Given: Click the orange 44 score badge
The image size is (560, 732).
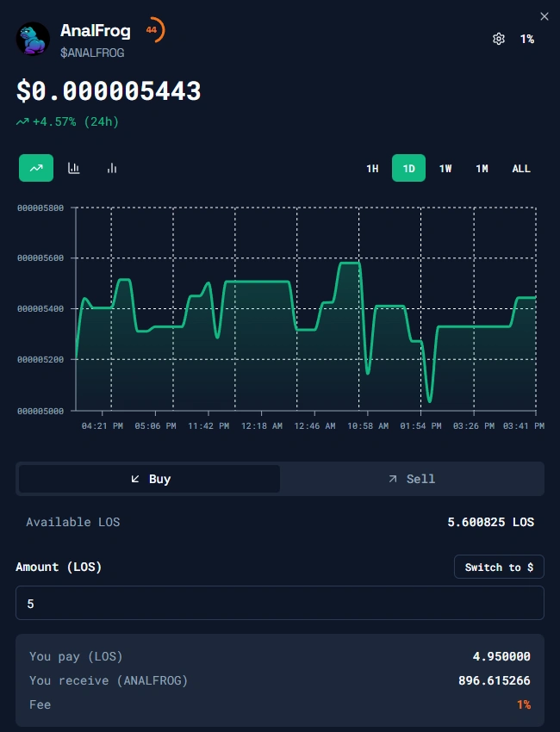Looking at the screenshot, I should coord(152,30).
